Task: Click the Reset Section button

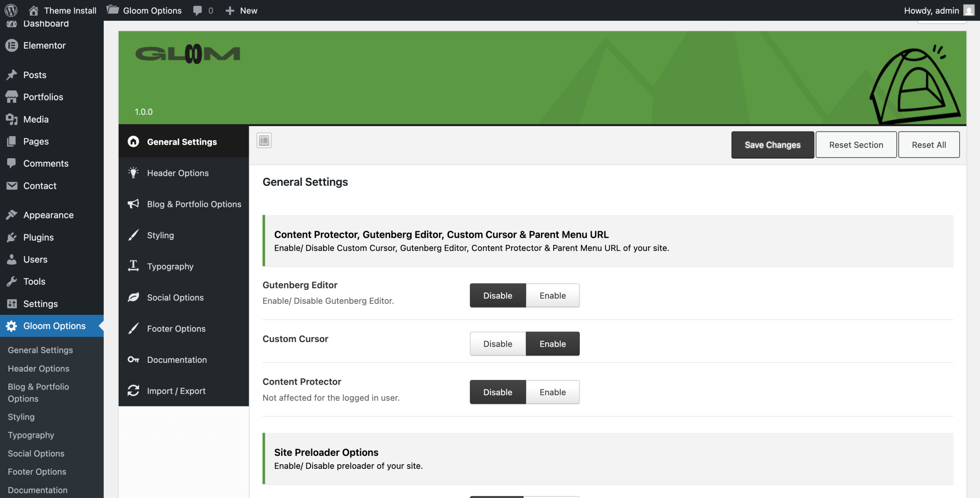Action: click(856, 145)
